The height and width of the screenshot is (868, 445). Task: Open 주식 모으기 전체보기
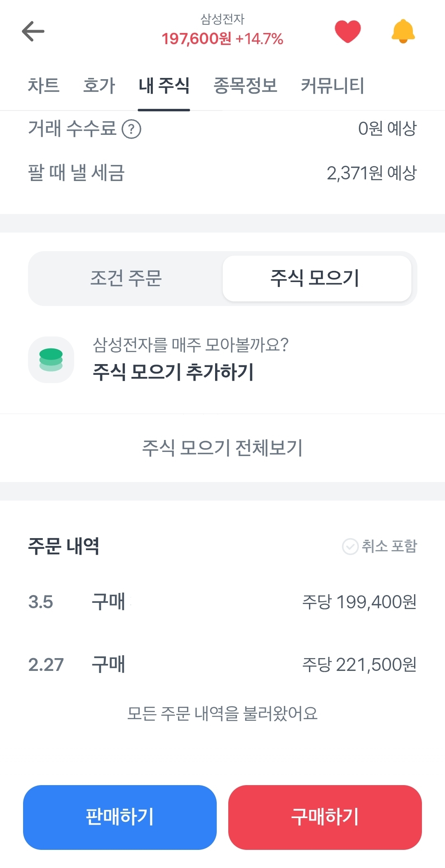coord(222,448)
